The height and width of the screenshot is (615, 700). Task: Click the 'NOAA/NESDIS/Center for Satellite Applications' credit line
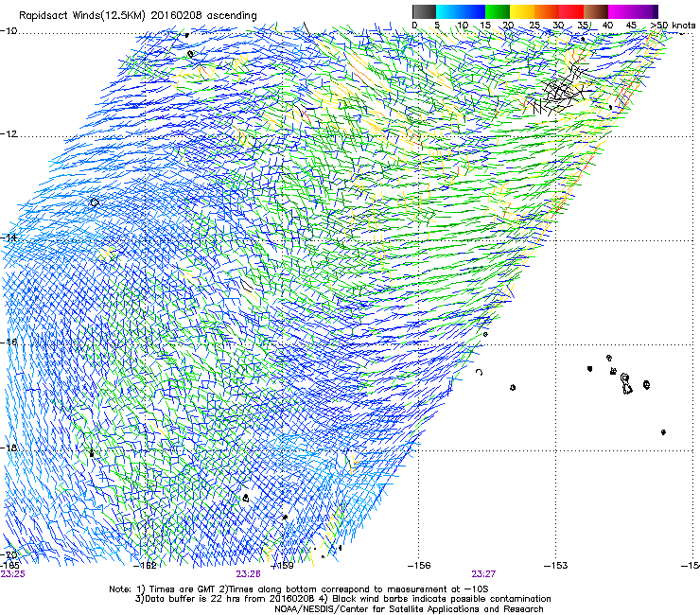pyautogui.click(x=409, y=609)
